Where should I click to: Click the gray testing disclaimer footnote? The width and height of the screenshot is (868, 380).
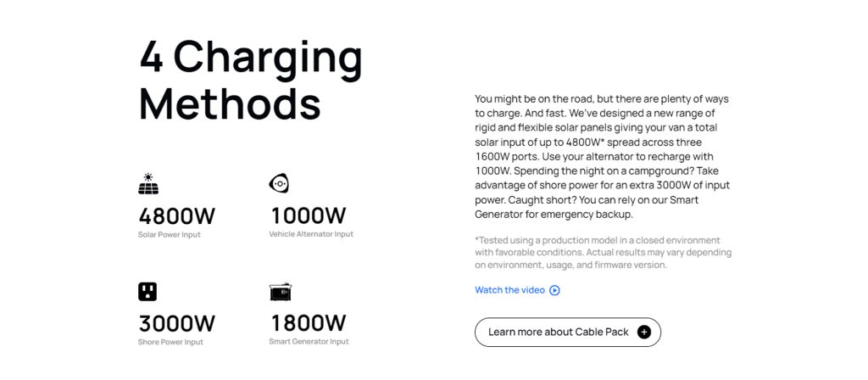click(x=603, y=253)
